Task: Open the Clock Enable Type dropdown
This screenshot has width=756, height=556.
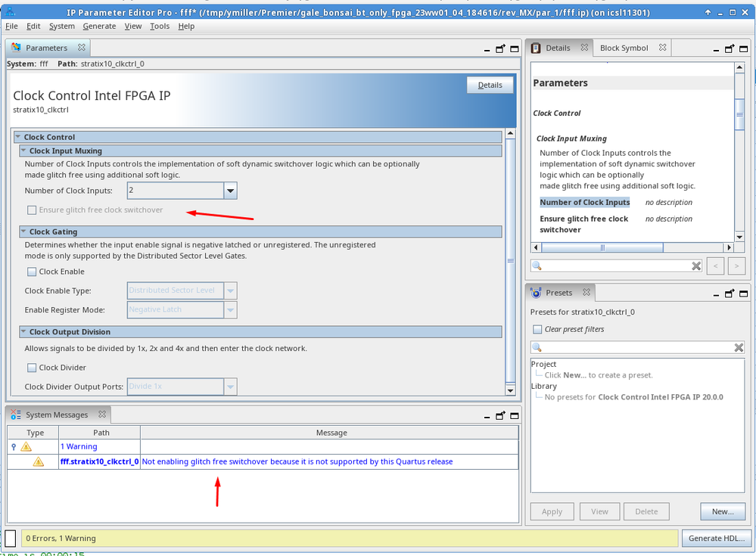Action: tap(231, 290)
